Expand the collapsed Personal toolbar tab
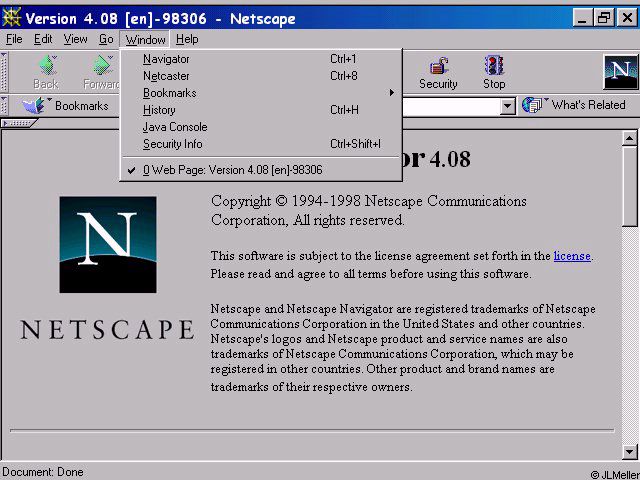 [x=19, y=123]
